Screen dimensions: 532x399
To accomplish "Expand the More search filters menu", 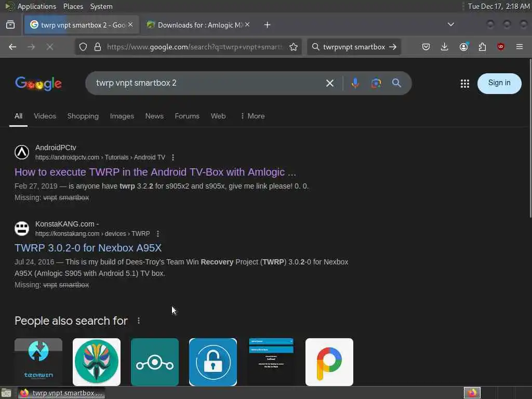I will [x=252, y=116].
